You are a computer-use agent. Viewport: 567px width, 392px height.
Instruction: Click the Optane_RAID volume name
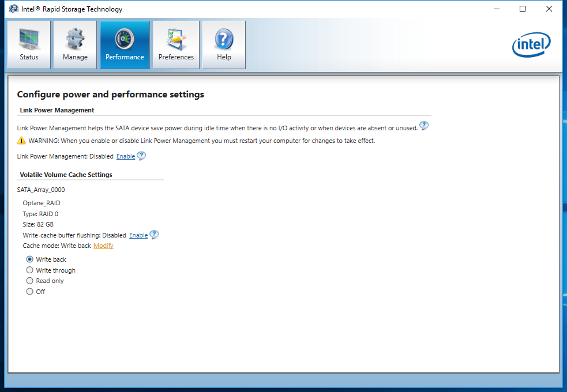[42, 203]
